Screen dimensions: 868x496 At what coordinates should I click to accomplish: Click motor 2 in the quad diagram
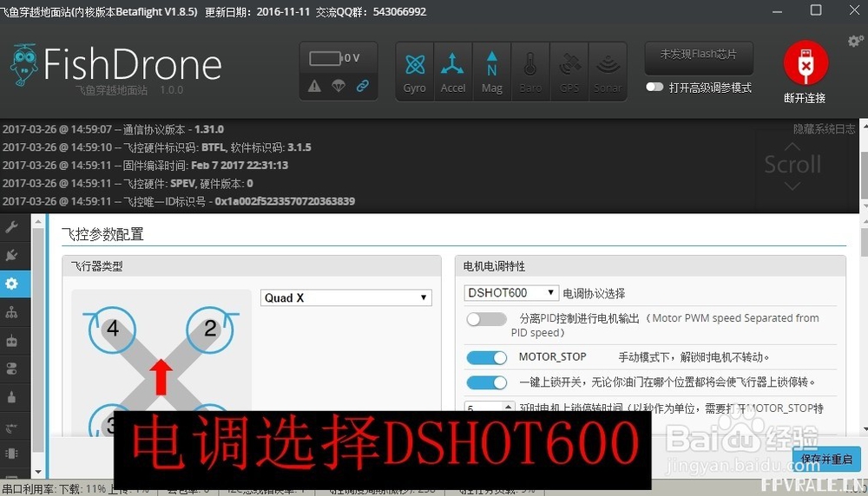210,329
